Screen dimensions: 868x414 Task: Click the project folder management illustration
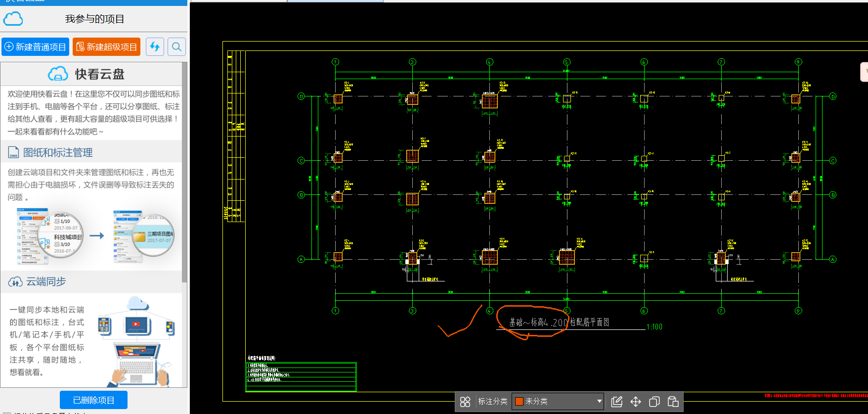(95, 235)
